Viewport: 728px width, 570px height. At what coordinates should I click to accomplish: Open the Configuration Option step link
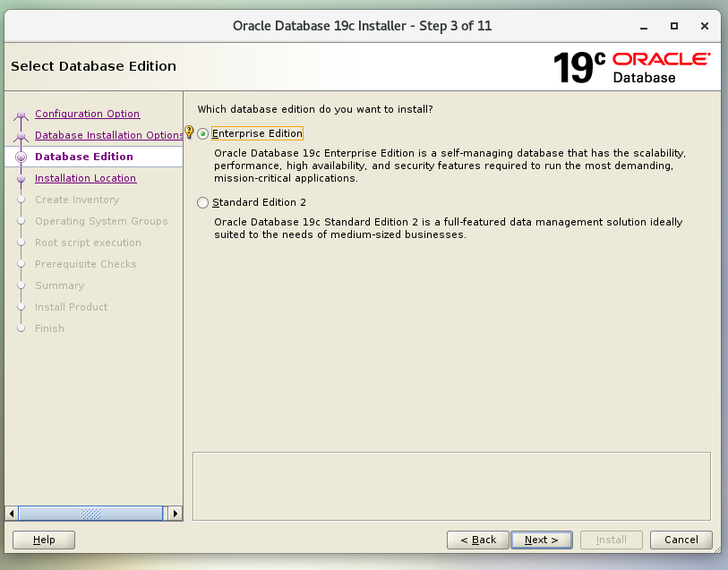(87, 114)
